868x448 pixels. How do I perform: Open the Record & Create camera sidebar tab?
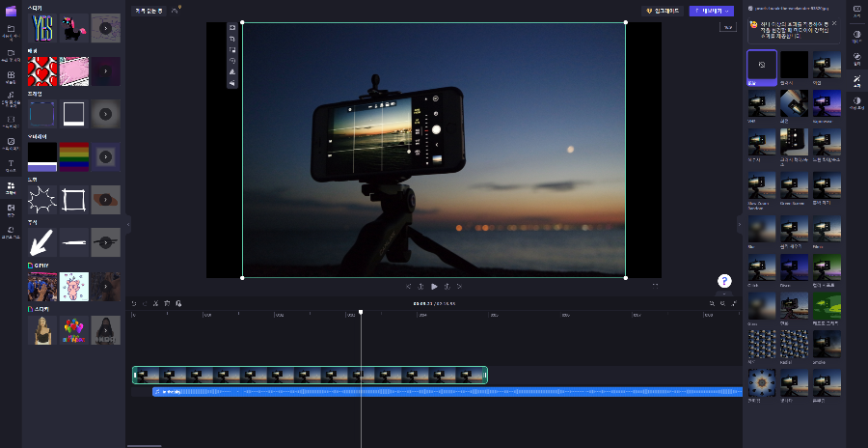point(11,54)
